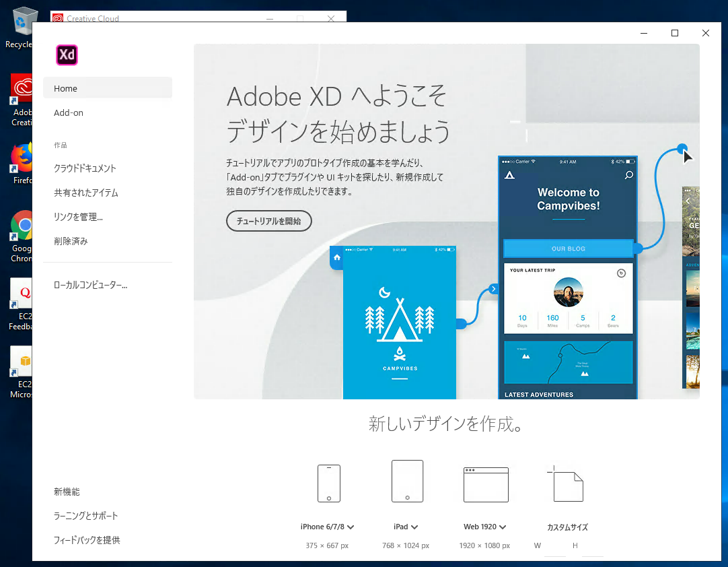Open 削除済み in sidebar

[x=71, y=241]
